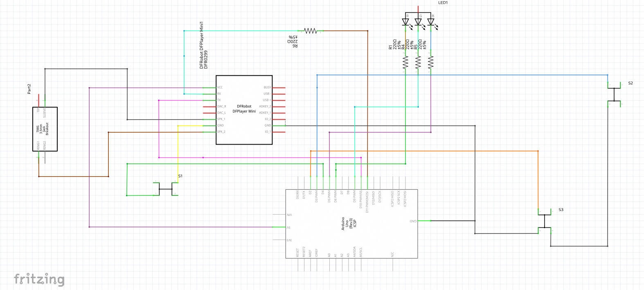
Task: Click the S2 pushbutton switch symbol
Action: [x=614, y=94]
